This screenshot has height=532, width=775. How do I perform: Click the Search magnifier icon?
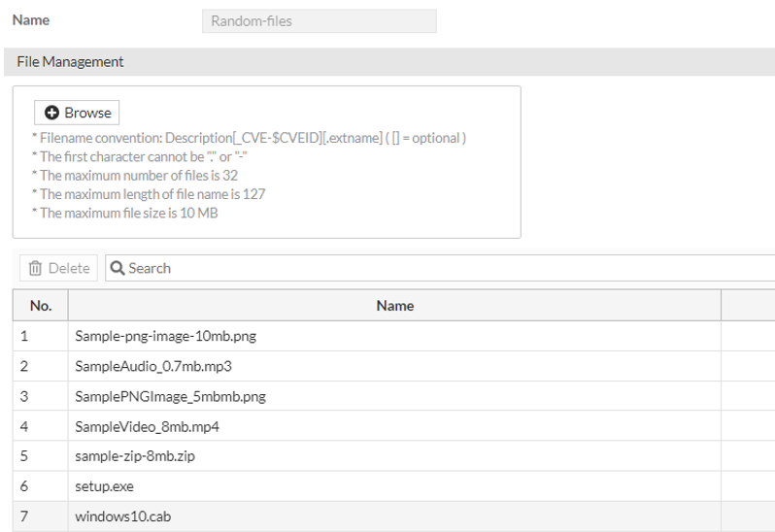point(118,268)
